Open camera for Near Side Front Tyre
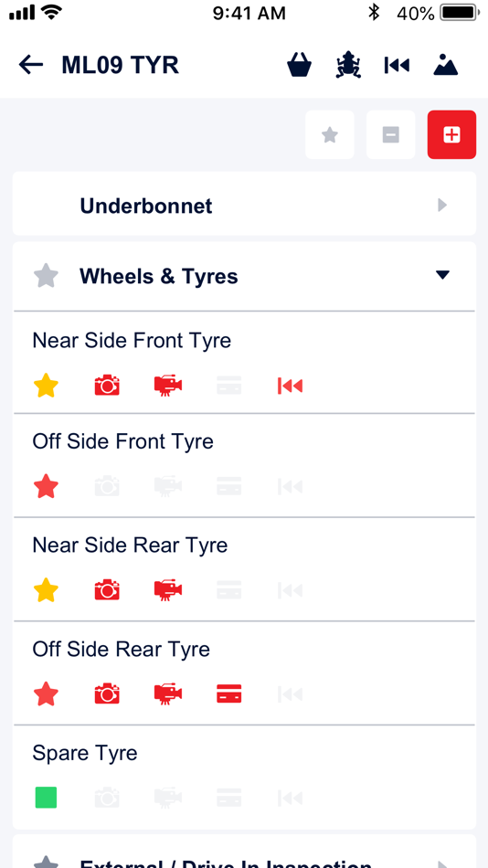488x868 pixels. point(107,386)
